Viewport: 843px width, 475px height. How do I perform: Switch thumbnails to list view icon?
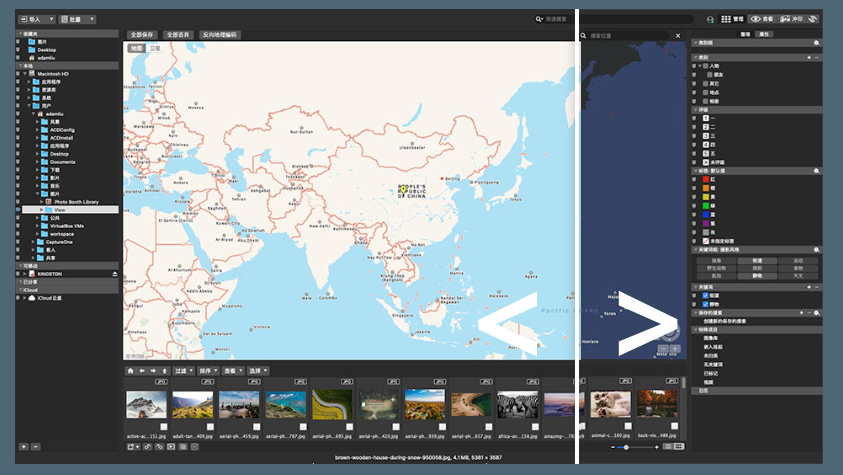point(668,447)
